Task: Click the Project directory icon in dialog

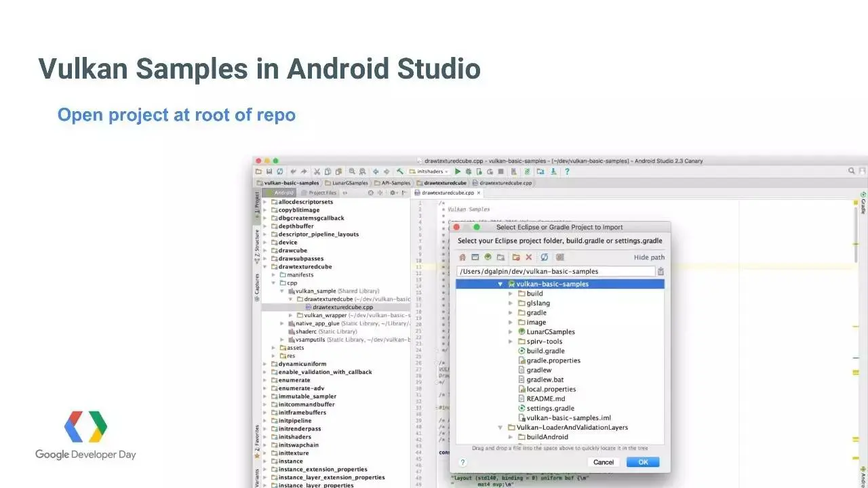Action: click(488, 258)
